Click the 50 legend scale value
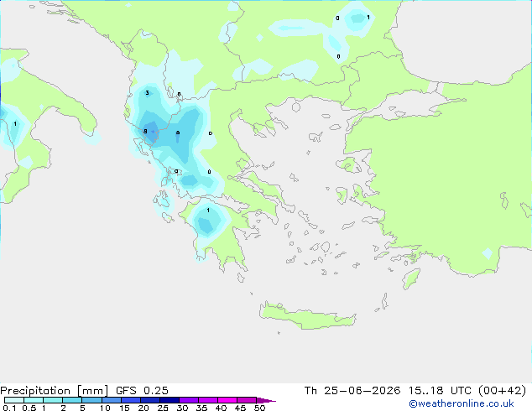Image resolution: width=532 pixels, height=411 pixels. click(x=259, y=408)
